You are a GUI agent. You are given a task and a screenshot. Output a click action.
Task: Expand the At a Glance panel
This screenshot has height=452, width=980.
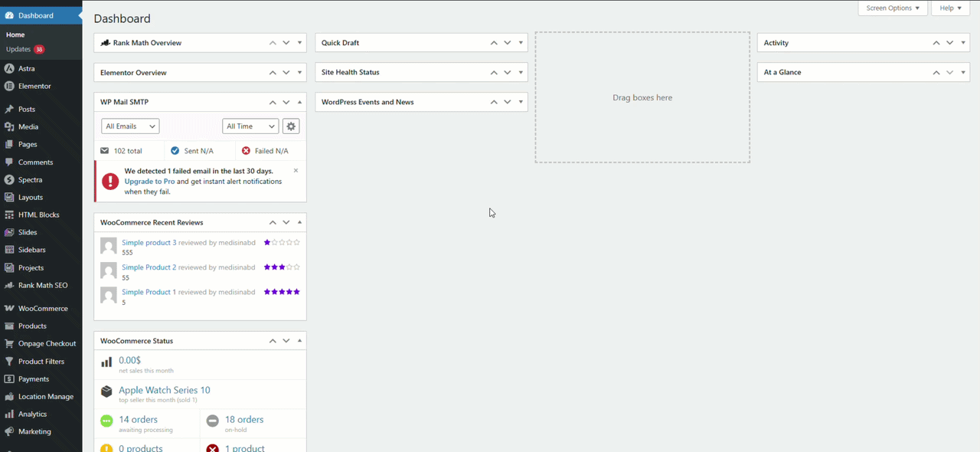pos(963,72)
